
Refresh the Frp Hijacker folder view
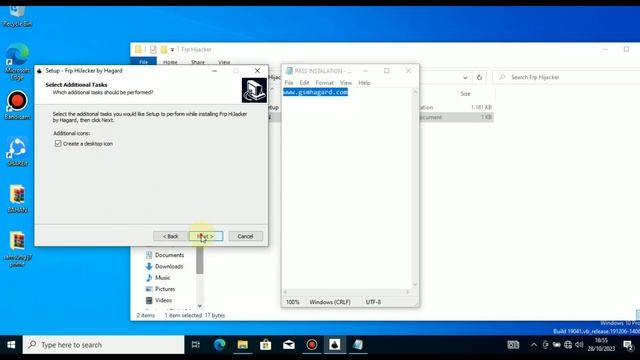coord(479,77)
